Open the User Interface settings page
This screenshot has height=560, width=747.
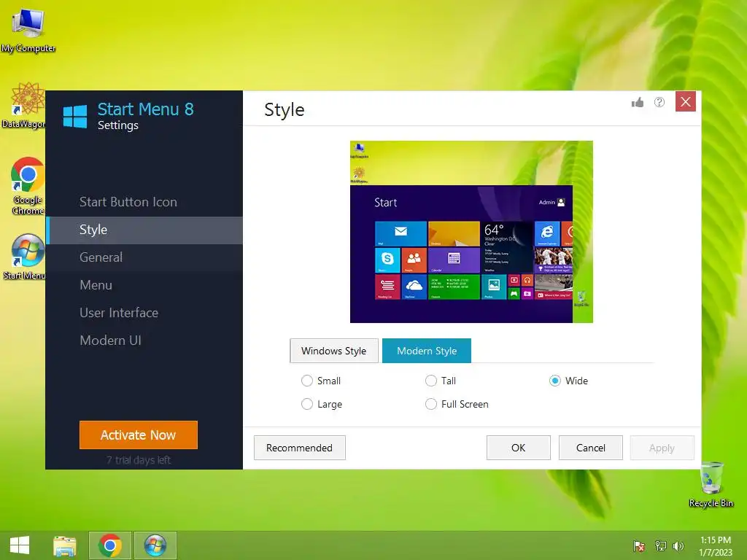click(144, 313)
